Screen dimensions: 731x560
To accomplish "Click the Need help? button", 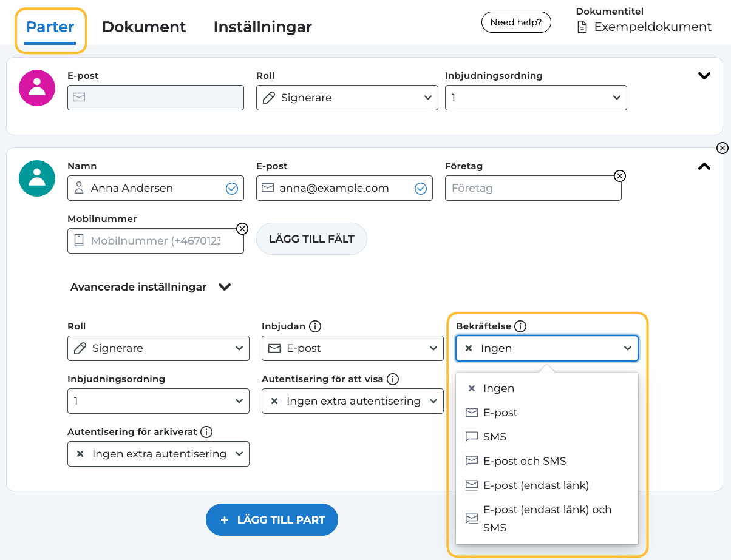I will 515,22.
